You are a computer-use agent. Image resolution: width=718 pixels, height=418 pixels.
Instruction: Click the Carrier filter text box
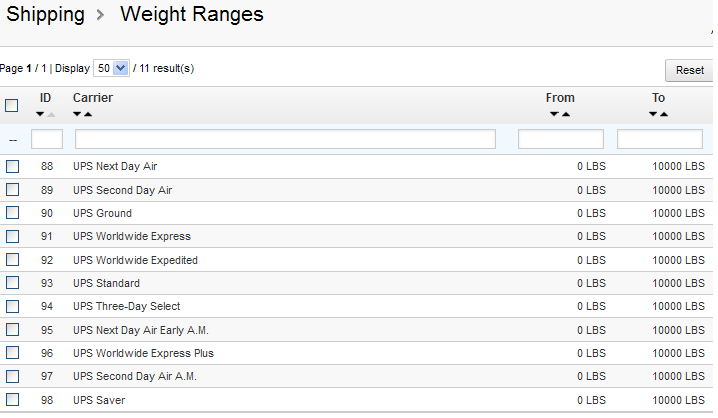pyautogui.click(x=285, y=139)
